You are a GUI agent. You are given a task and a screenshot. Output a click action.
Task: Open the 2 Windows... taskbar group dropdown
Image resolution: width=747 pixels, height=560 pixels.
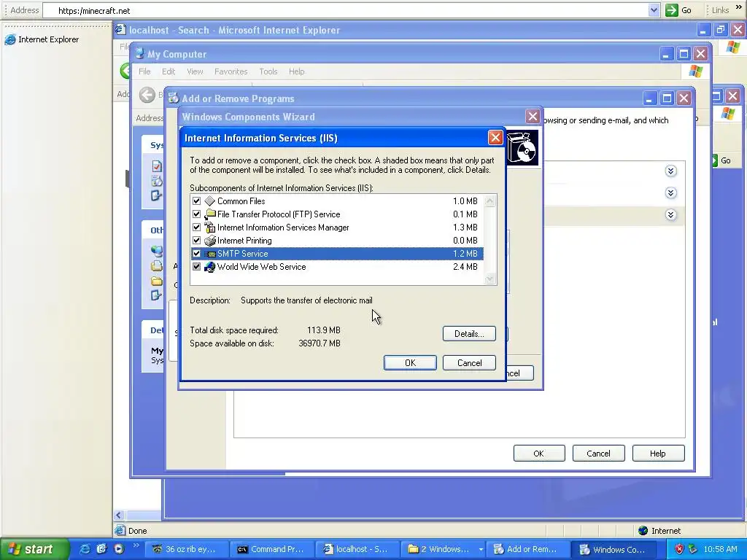click(x=481, y=550)
